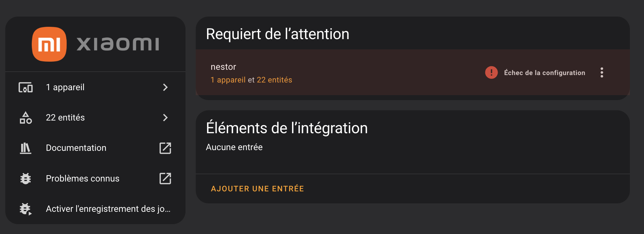644x234 pixels.
Task: Click the debug logging bug-play icon
Action: [26, 209]
